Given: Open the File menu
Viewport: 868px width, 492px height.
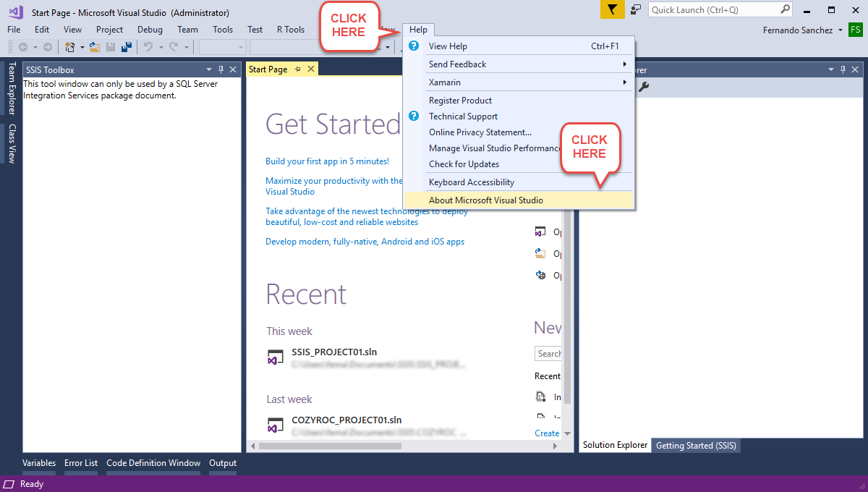Looking at the screenshot, I should 14,30.
